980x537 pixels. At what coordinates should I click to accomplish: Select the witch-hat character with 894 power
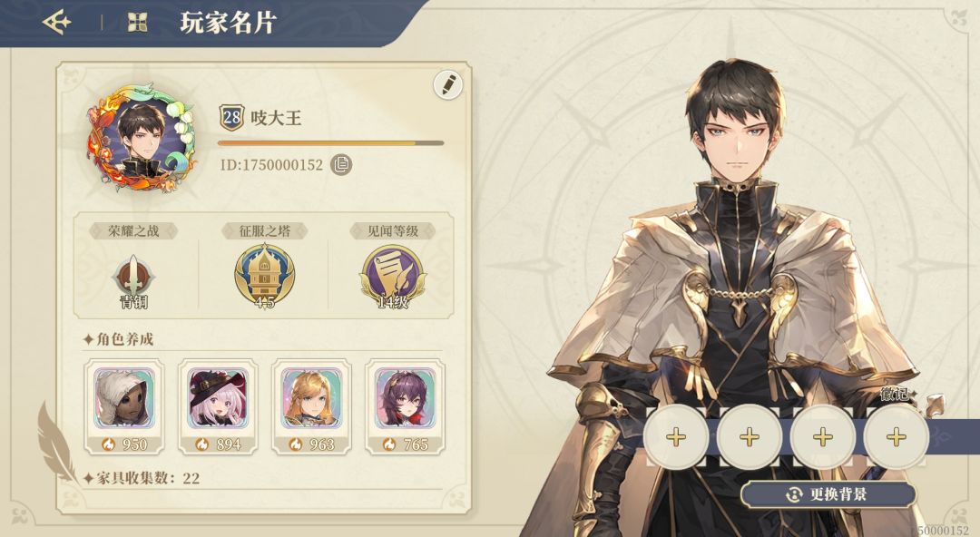tap(218, 406)
